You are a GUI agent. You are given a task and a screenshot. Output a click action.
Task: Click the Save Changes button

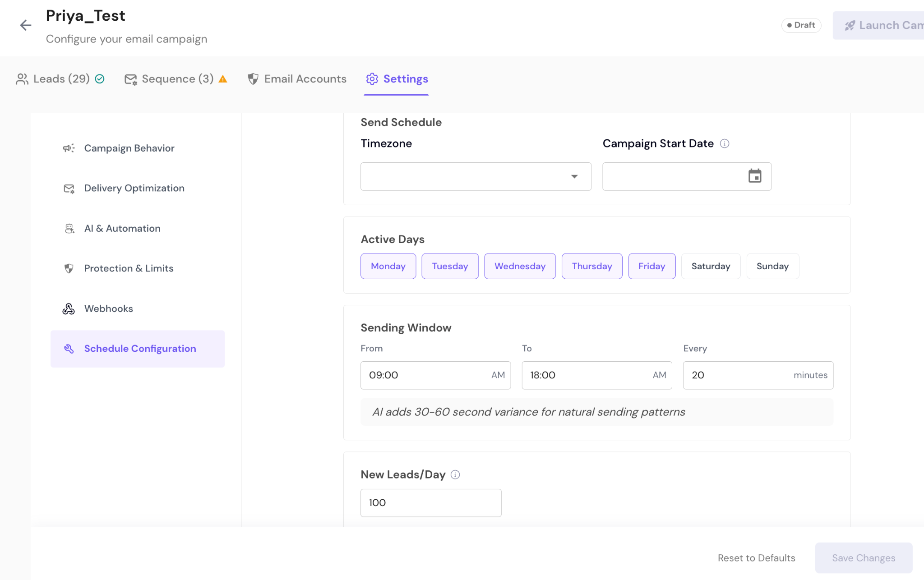click(x=863, y=558)
